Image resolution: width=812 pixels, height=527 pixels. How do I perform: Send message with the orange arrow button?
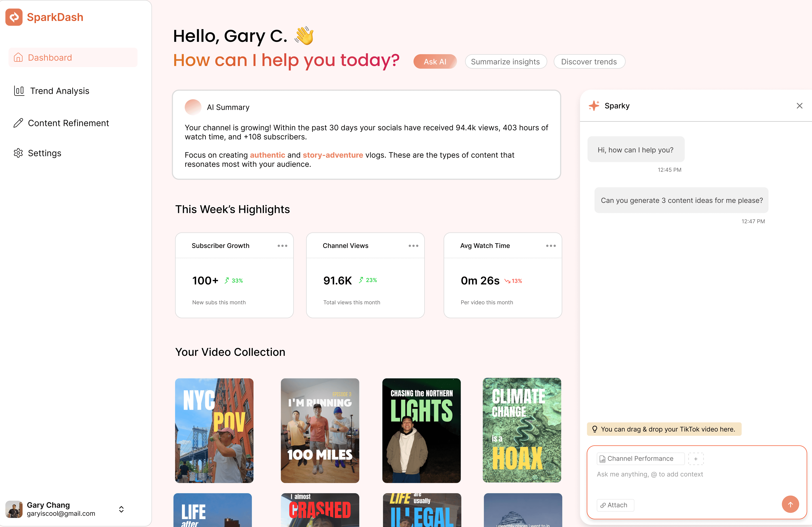tap(790, 504)
